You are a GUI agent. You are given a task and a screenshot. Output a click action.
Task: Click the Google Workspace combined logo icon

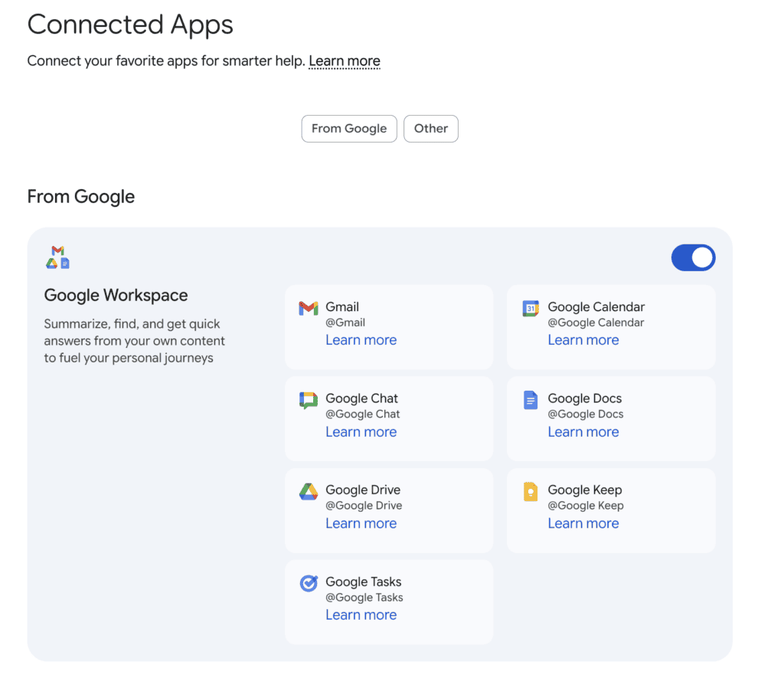point(57,257)
